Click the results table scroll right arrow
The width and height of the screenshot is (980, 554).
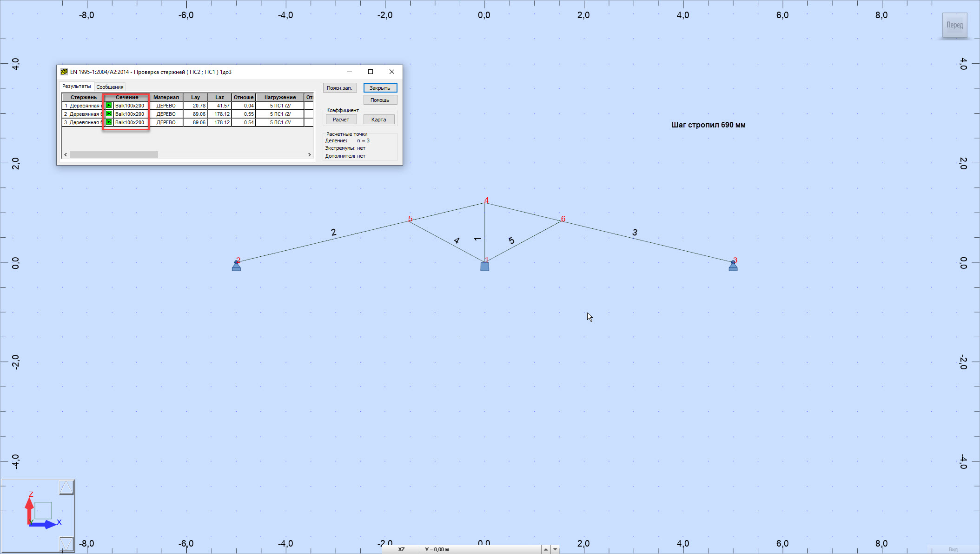click(x=310, y=154)
